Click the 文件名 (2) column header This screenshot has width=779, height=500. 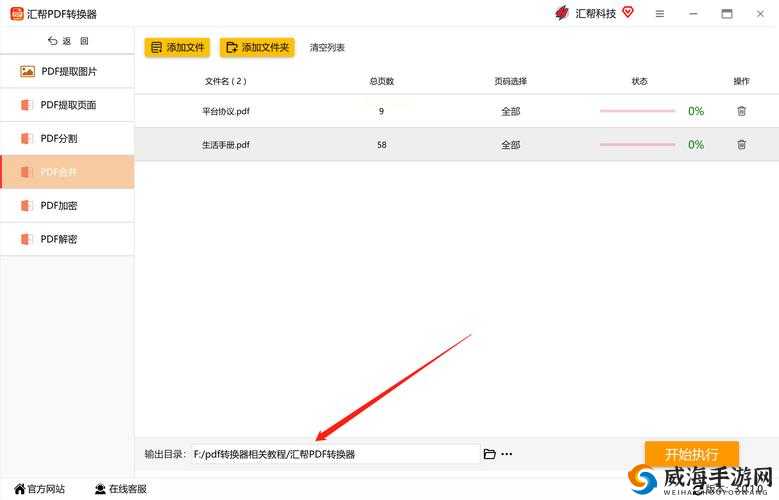[x=226, y=81]
